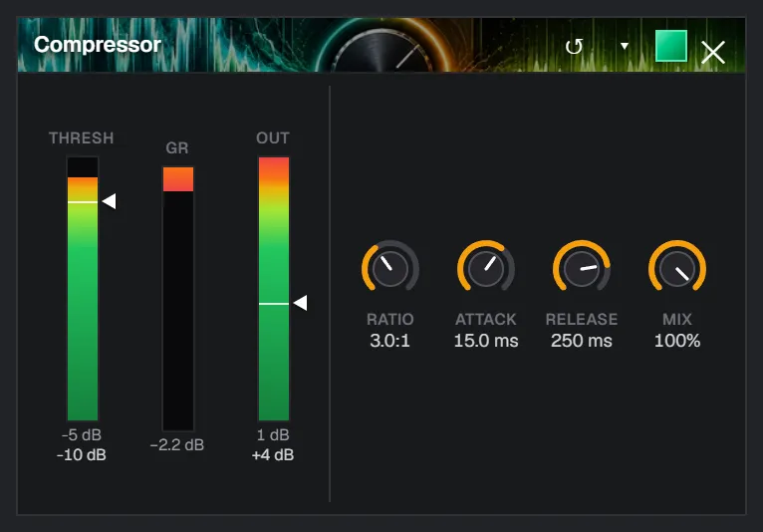Open the preset dropdown arrow in header
This screenshot has width=763, height=532.
pyautogui.click(x=625, y=46)
